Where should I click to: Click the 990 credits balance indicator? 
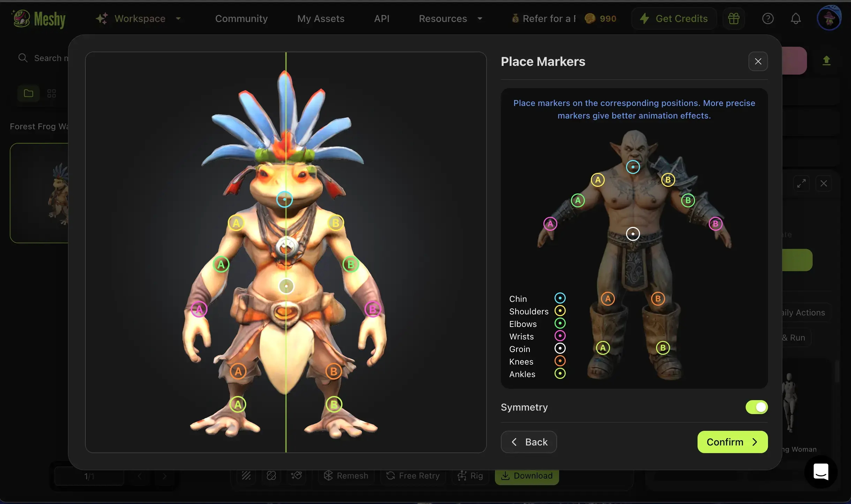point(601,18)
